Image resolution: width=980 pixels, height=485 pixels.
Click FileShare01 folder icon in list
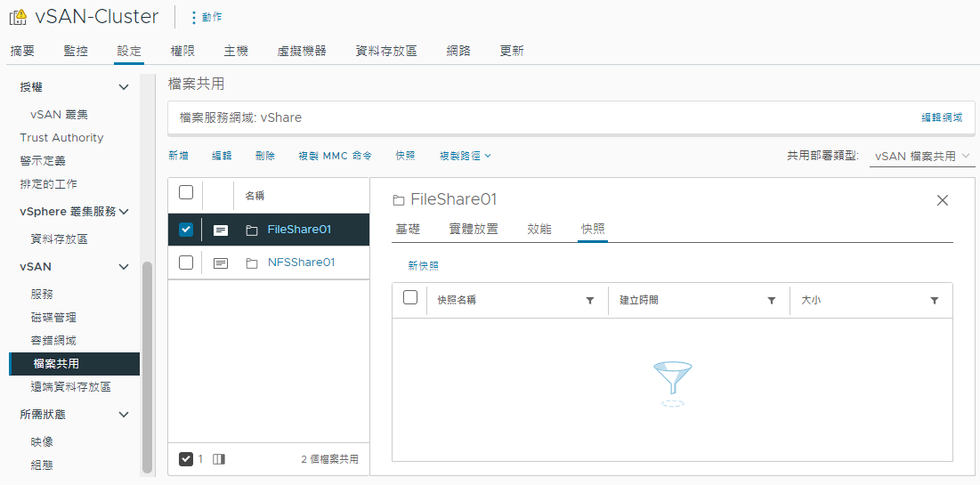[x=252, y=230]
